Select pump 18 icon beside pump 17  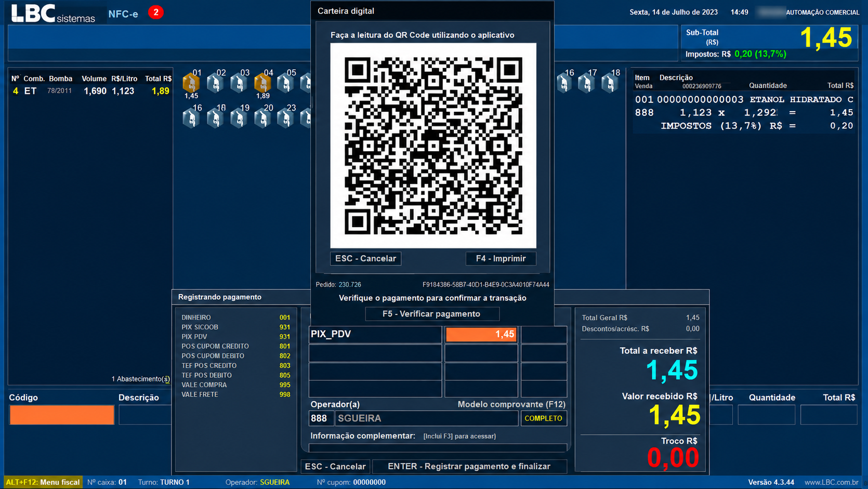610,83
